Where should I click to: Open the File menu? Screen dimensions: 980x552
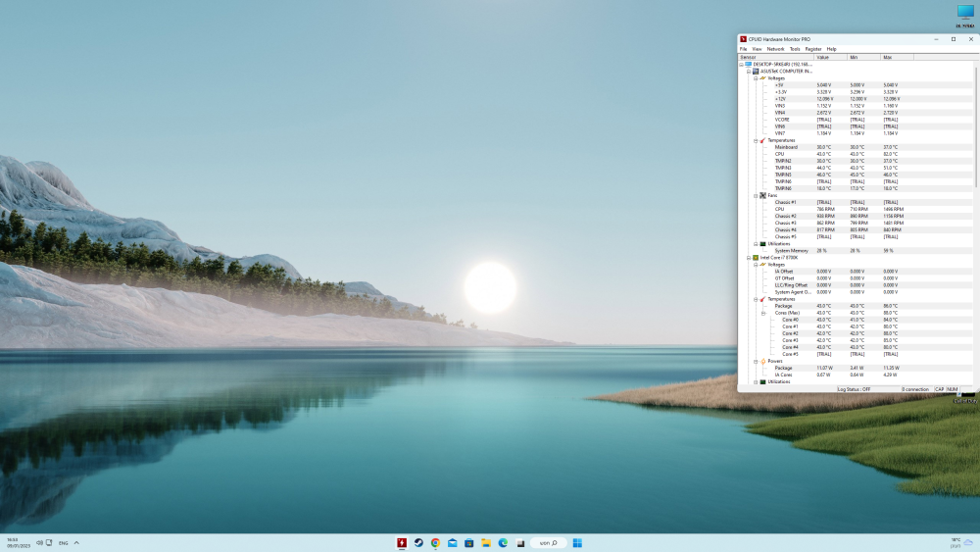click(743, 49)
